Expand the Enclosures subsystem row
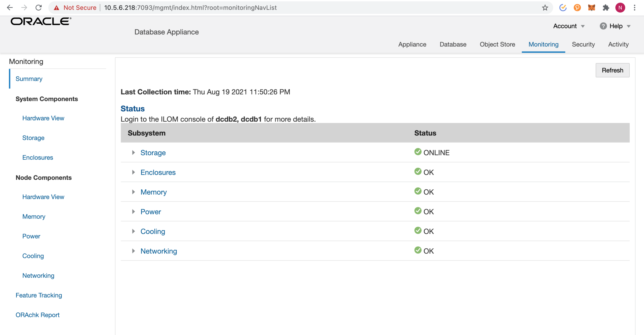Image resolution: width=644 pixels, height=335 pixels. click(133, 172)
